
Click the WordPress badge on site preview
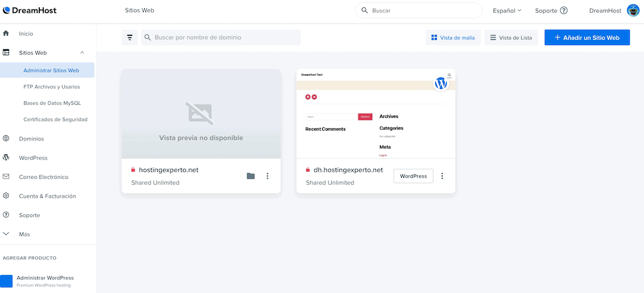(440, 84)
